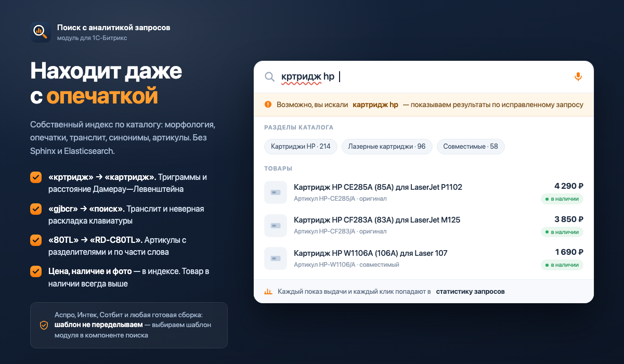This screenshot has height=364, width=624.
Task: Click product image placeholder for W1106A cartridge
Action: coord(276,258)
